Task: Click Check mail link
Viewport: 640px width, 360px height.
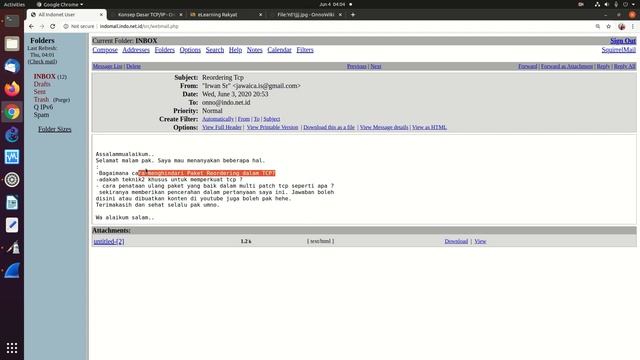Action: point(42,62)
